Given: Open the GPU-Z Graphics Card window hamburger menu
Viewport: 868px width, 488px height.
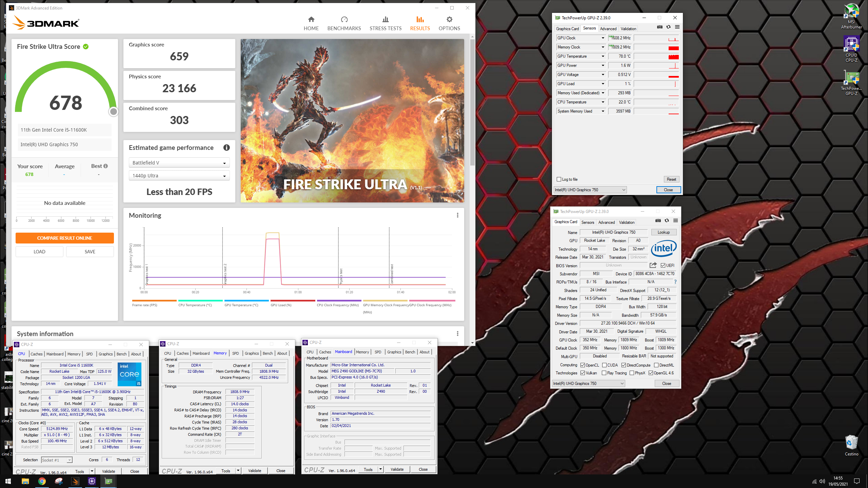Looking at the screenshot, I should (x=675, y=221).
